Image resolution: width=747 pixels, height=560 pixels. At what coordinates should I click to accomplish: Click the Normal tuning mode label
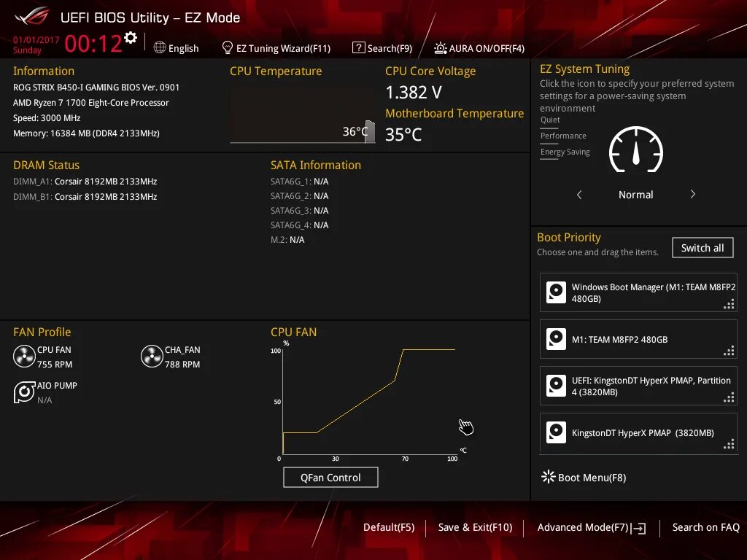(x=636, y=194)
